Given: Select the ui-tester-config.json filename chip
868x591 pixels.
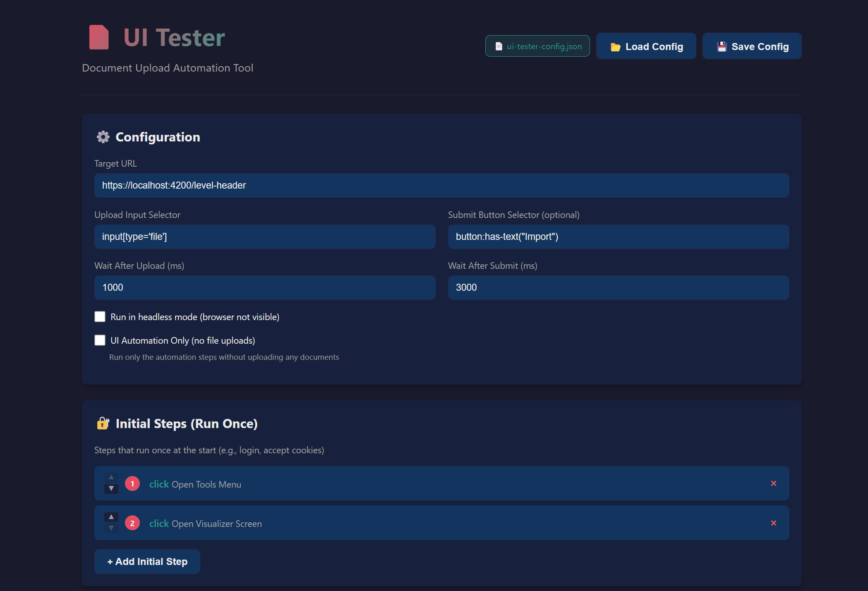Looking at the screenshot, I should (537, 46).
